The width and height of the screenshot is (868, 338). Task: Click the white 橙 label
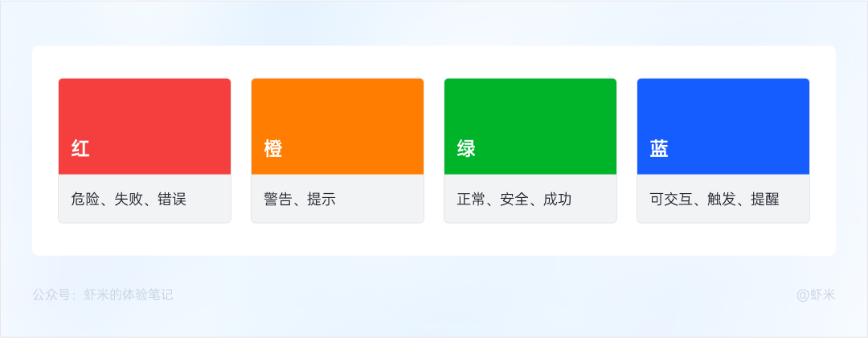[x=273, y=149]
